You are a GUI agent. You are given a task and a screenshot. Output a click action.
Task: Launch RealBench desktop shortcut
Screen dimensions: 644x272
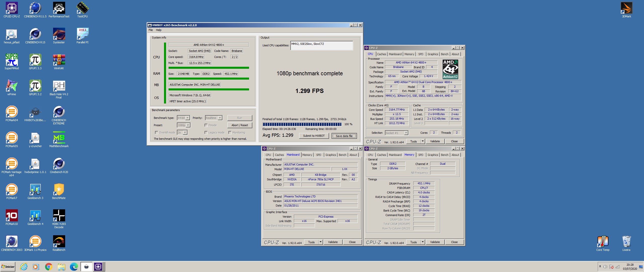coord(59,243)
